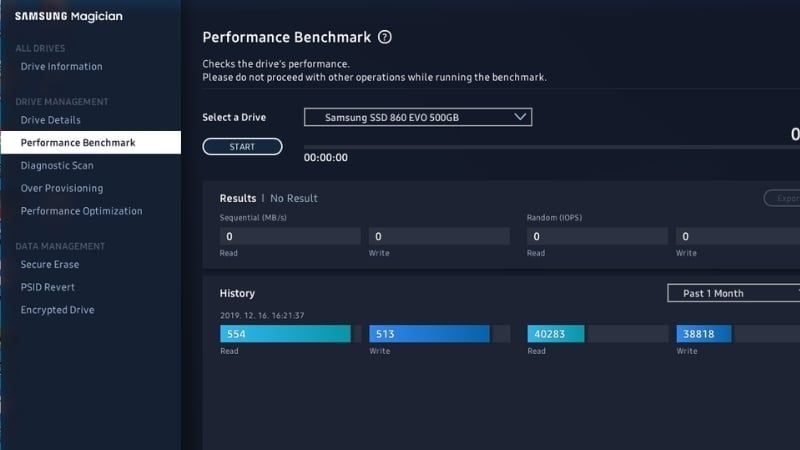
Task: Click the benchmark progress bar
Action: pyautogui.click(x=550, y=146)
